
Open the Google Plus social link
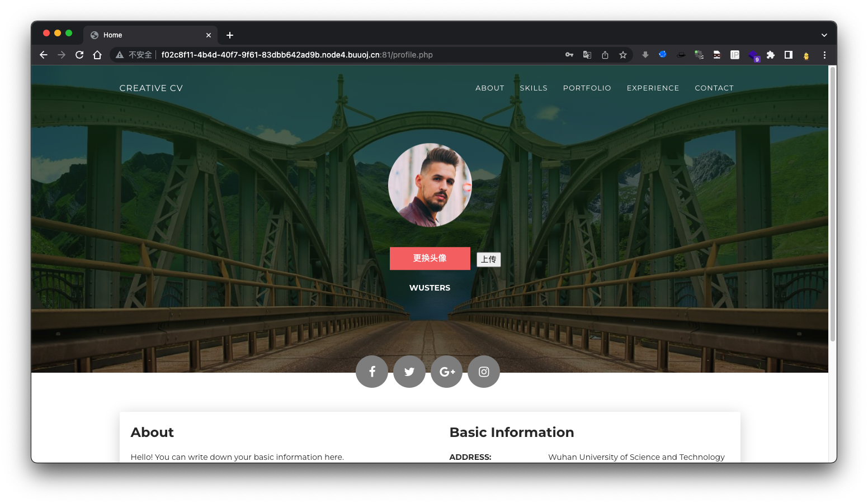coord(447,372)
